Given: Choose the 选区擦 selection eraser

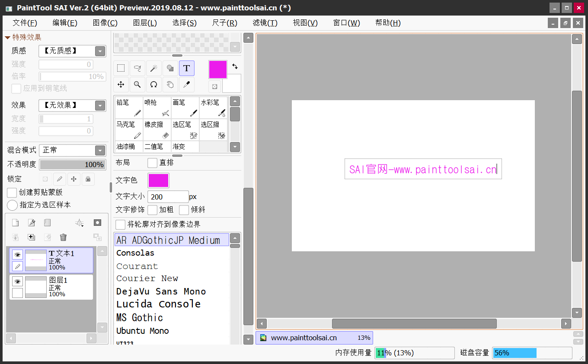Looking at the screenshot, I should (213, 130).
